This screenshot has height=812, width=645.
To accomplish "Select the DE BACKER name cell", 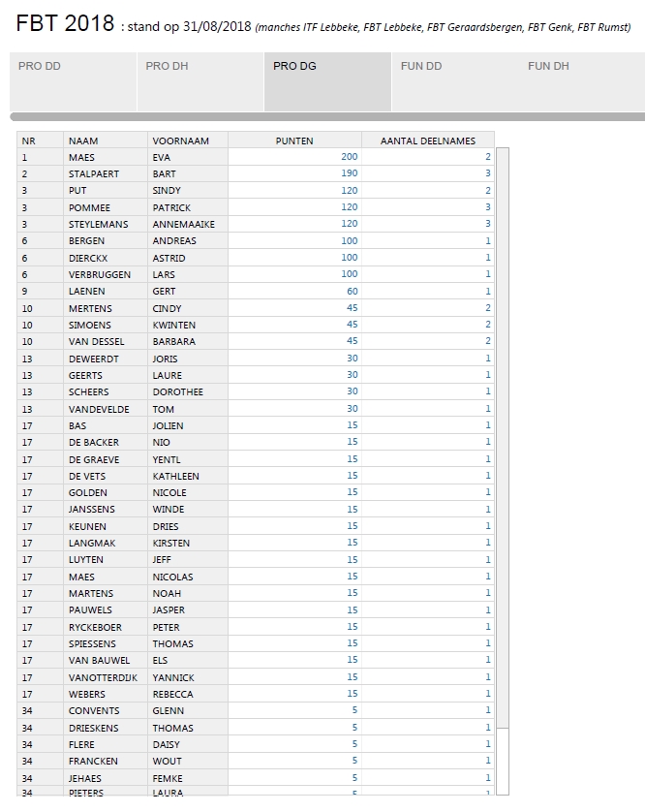I will [x=106, y=442].
